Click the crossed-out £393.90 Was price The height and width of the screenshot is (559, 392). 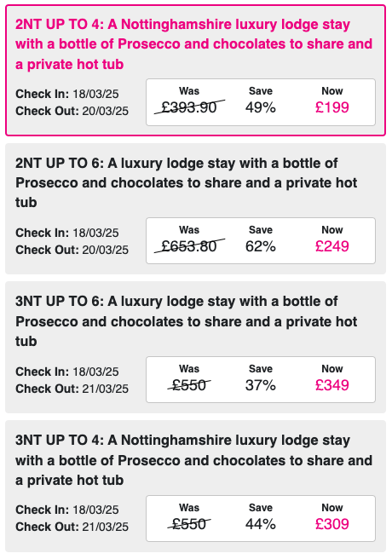(x=189, y=107)
